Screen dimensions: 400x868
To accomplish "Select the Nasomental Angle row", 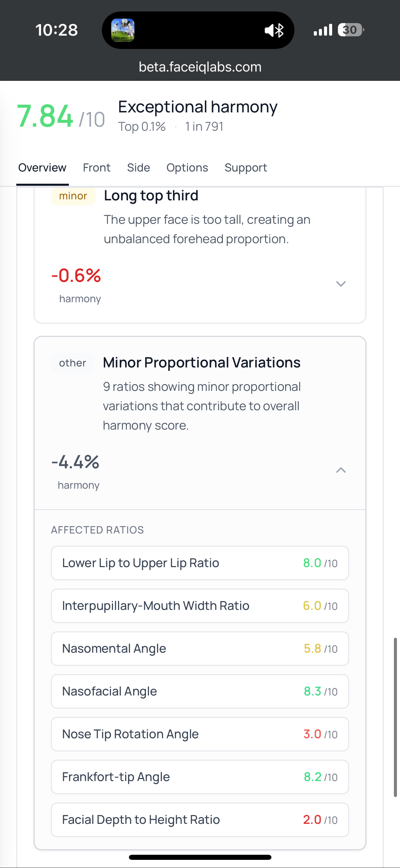I will (x=200, y=649).
